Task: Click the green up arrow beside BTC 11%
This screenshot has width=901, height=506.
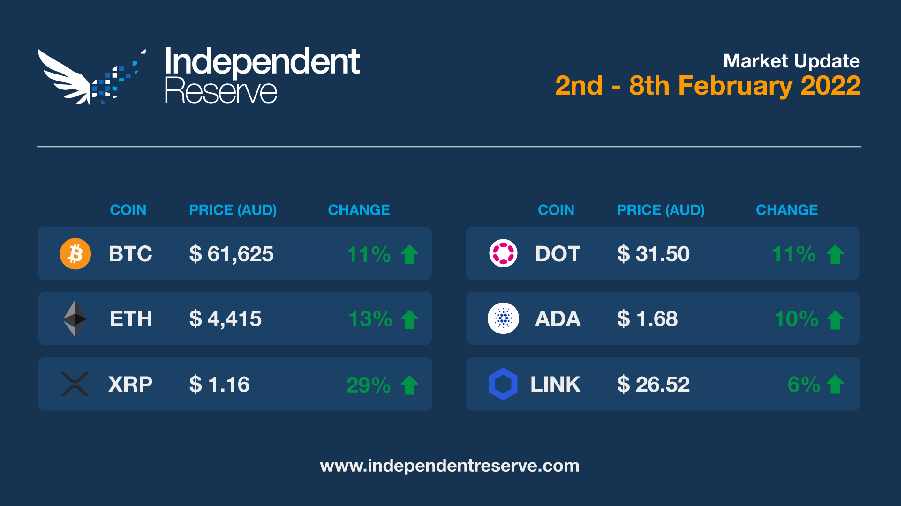Action: [x=409, y=254]
